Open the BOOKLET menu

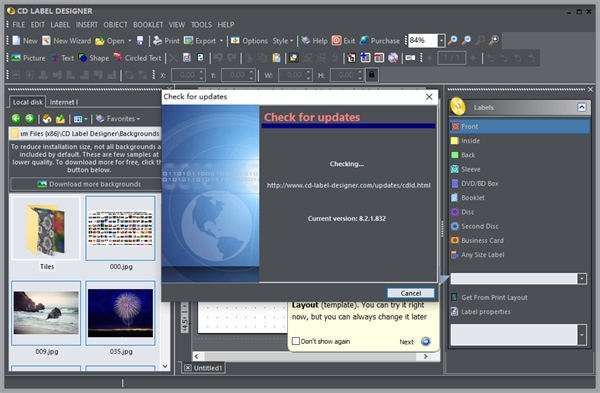[x=148, y=25]
